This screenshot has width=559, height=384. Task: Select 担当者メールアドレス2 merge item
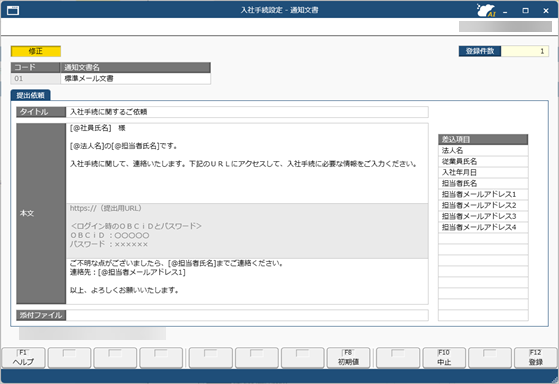483,205
